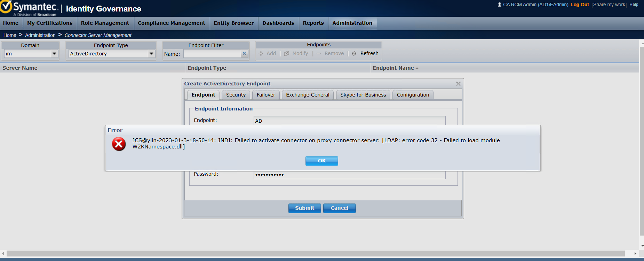Click the Create ActiveDirectory Endpoint dialog title
Image resolution: width=644 pixels, height=261 pixels.
click(227, 84)
